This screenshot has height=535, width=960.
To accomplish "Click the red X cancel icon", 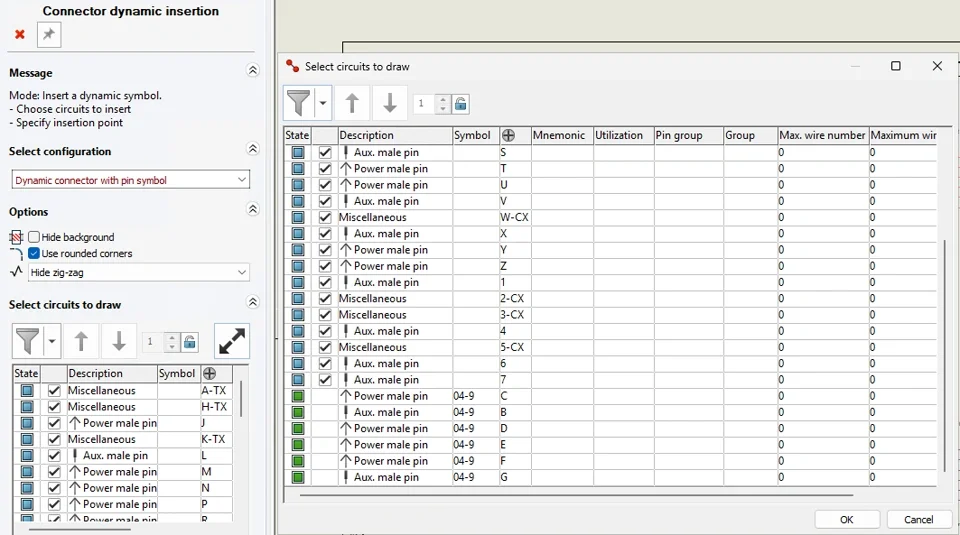I will coord(20,34).
